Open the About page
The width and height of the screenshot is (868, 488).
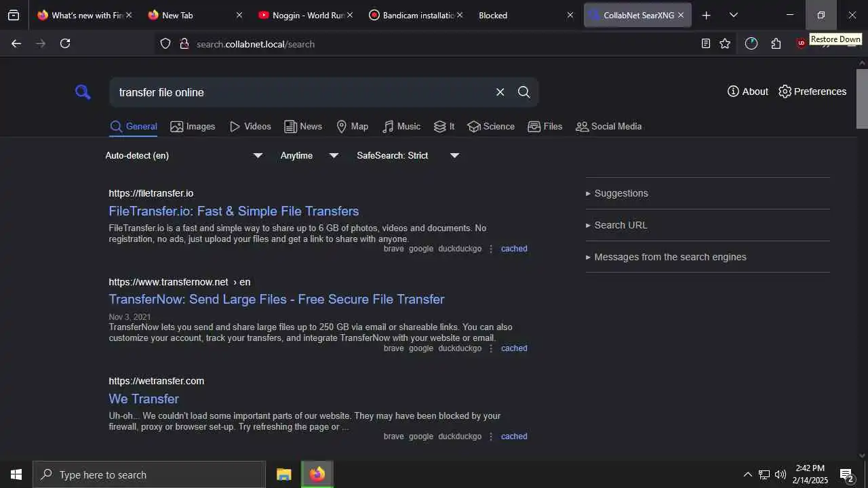(x=747, y=91)
